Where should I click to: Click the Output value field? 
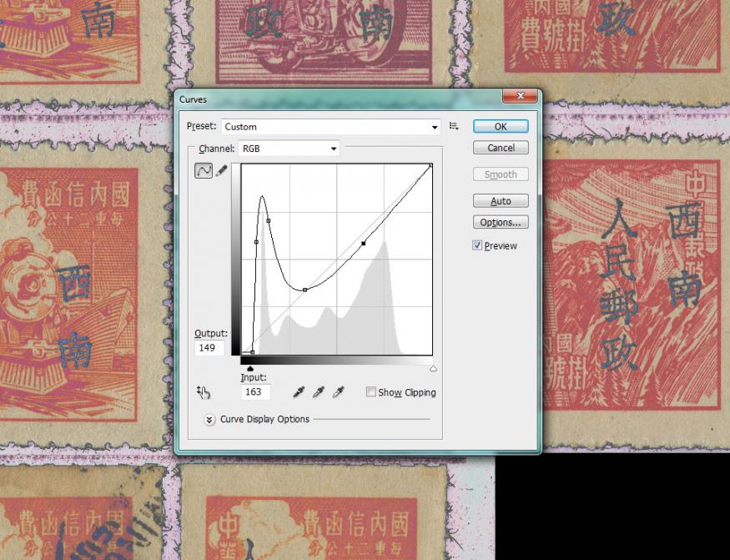point(209,348)
